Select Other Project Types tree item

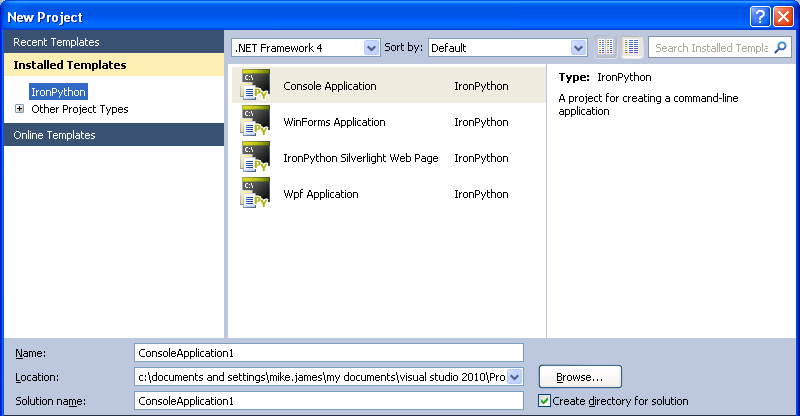click(80, 109)
